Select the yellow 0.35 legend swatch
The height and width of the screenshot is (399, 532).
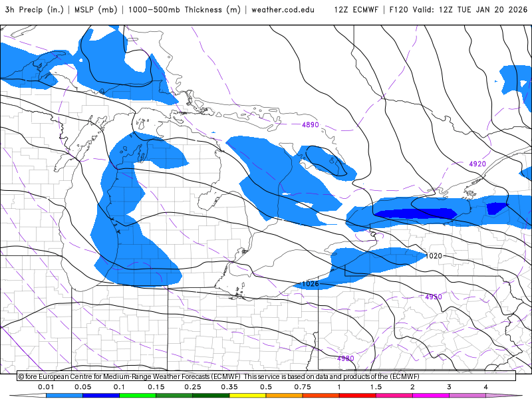247,396
